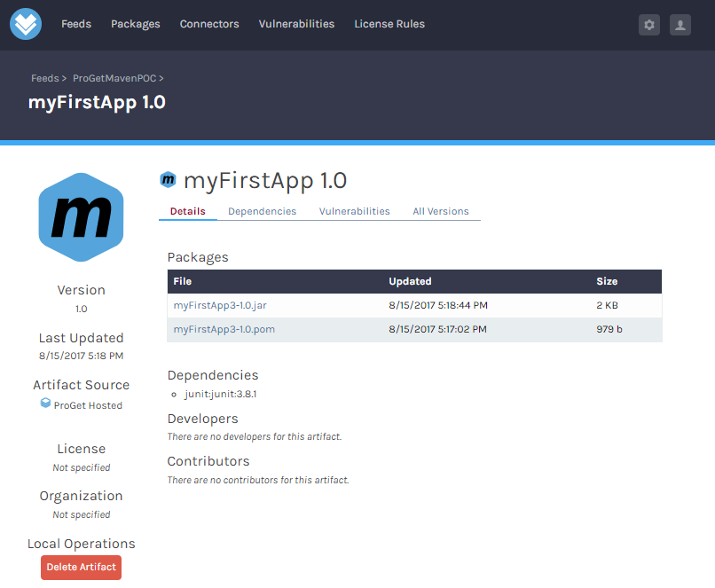Open the user account icon

click(680, 25)
